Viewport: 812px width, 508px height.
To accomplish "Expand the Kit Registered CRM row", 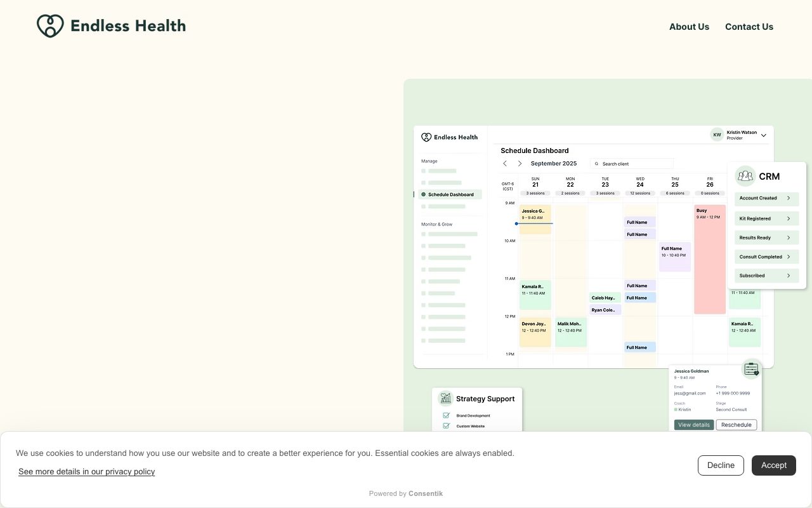I will coord(767,218).
